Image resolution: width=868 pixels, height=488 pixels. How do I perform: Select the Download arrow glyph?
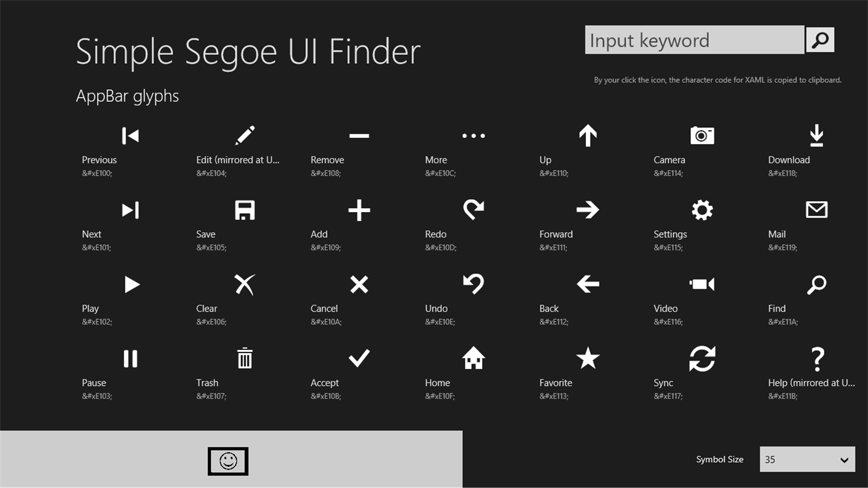click(817, 136)
